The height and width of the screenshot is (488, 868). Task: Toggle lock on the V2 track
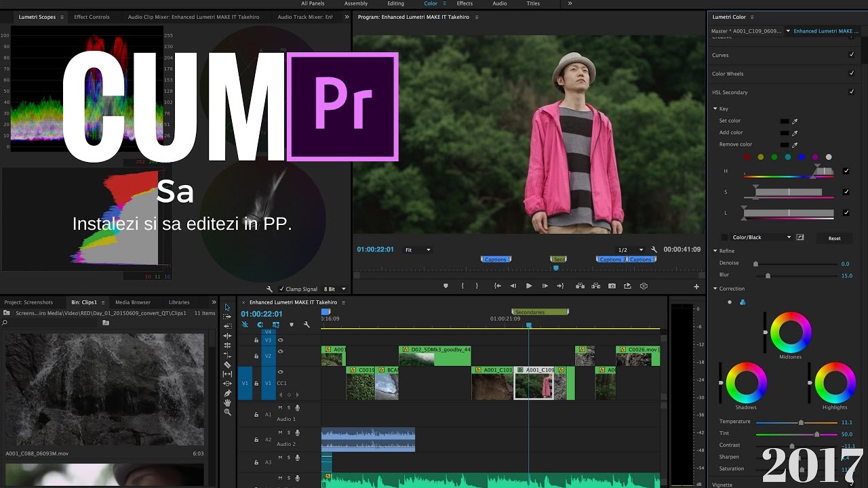point(256,357)
